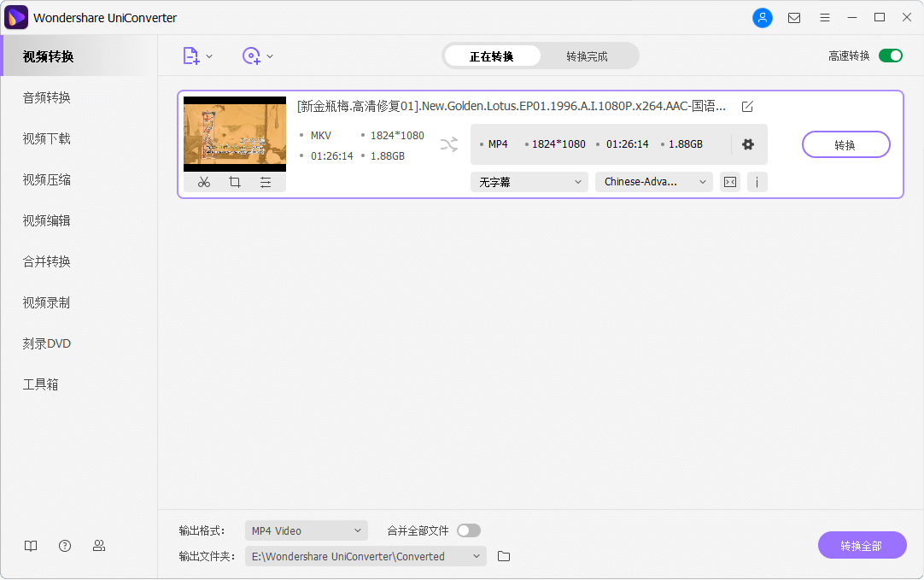Click the 转换 button
This screenshot has height=580, width=924.
click(x=845, y=144)
